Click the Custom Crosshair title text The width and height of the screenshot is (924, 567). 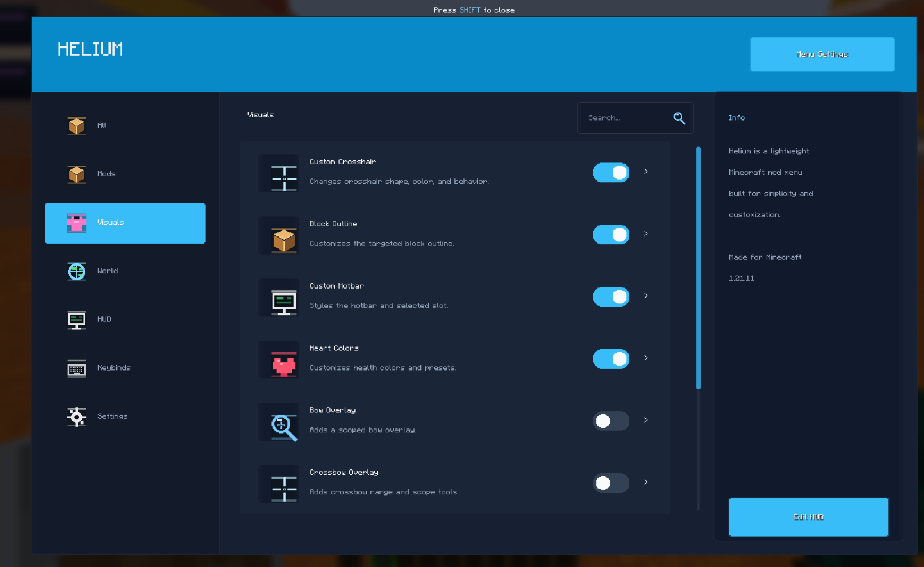[342, 162]
